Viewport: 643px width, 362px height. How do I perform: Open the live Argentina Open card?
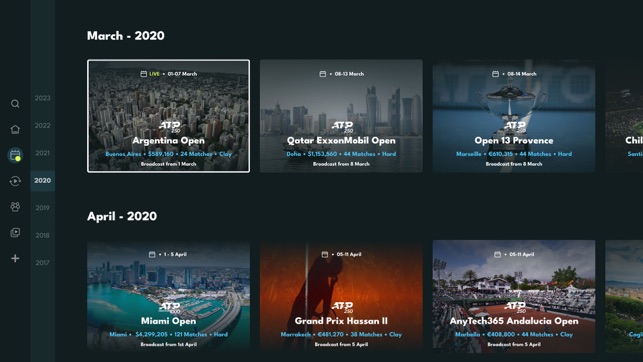(169, 116)
